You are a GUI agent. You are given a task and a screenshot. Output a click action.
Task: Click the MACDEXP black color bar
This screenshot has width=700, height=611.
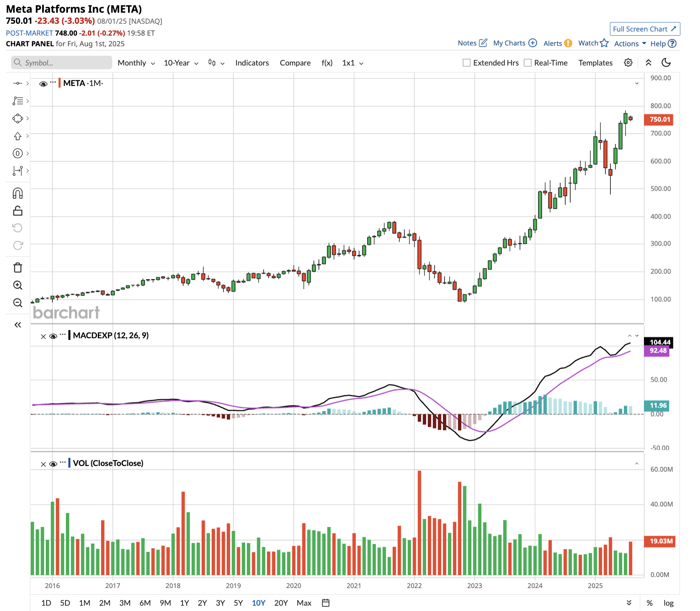point(69,335)
